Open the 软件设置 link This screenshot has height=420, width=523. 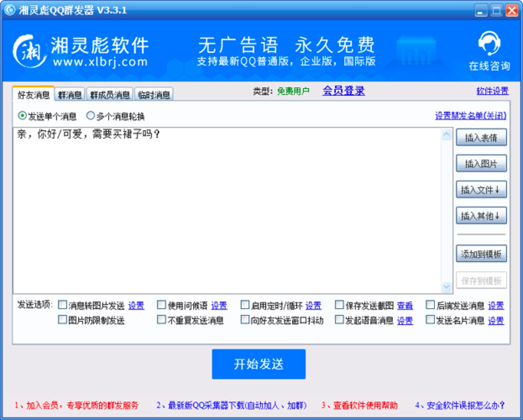click(x=492, y=91)
